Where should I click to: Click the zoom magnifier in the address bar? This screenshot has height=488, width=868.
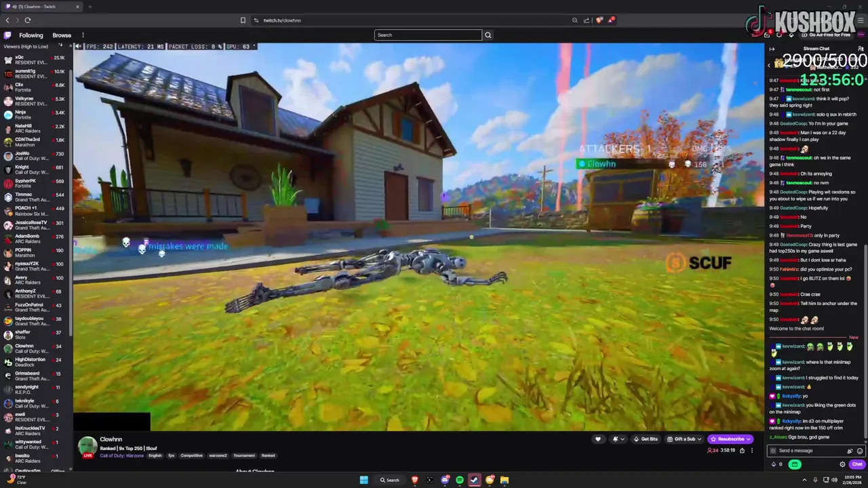[575, 20]
